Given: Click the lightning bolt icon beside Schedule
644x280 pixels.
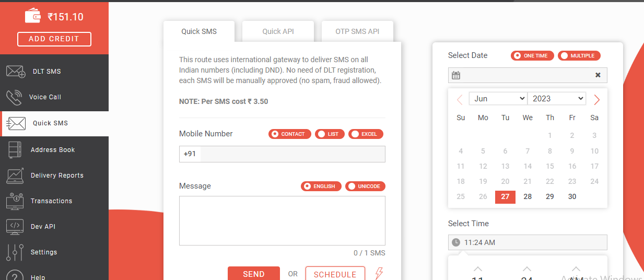Looking at the screenshot, I should pos(379,273).
